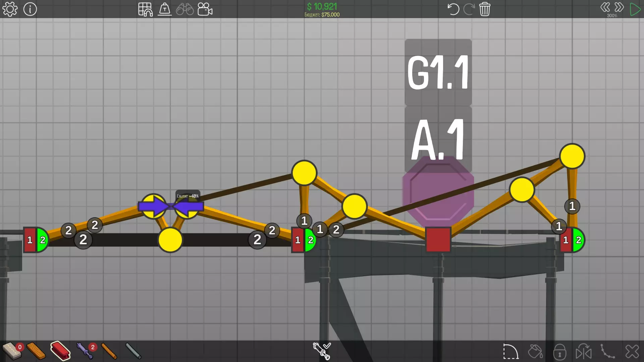Viewport: 644px width, 362px height.
Task: Undo the last action
Action: pos(453,9)
